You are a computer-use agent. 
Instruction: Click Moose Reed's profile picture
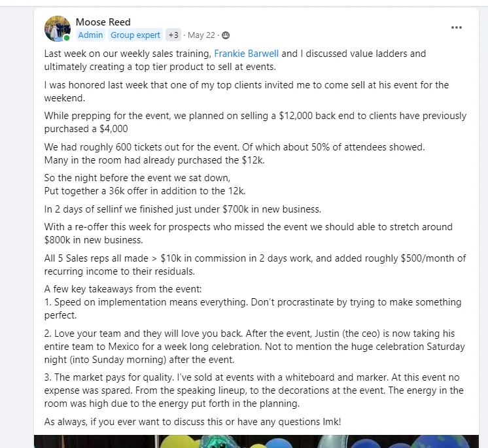point(58,29)
